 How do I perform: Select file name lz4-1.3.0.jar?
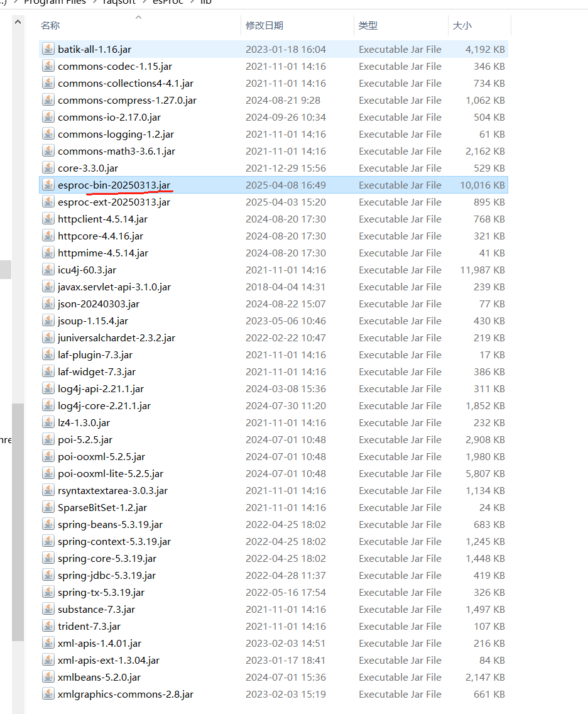(84, 422)
